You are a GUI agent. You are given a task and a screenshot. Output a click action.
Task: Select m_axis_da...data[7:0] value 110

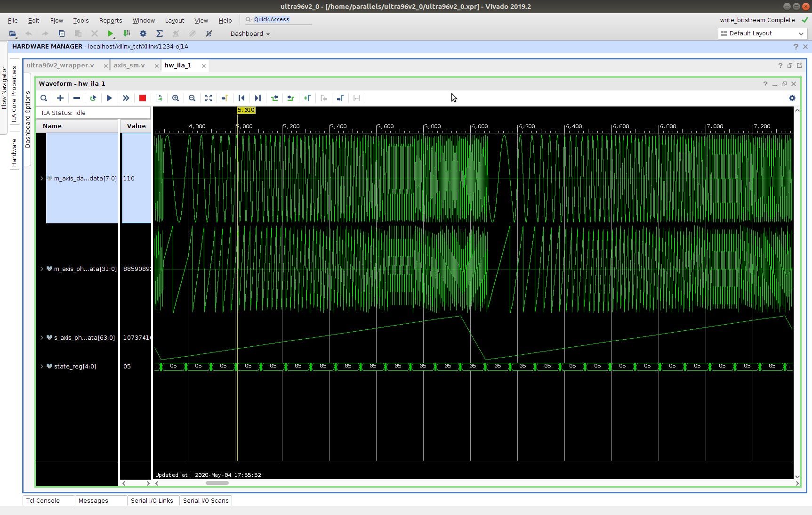[136, 178]
